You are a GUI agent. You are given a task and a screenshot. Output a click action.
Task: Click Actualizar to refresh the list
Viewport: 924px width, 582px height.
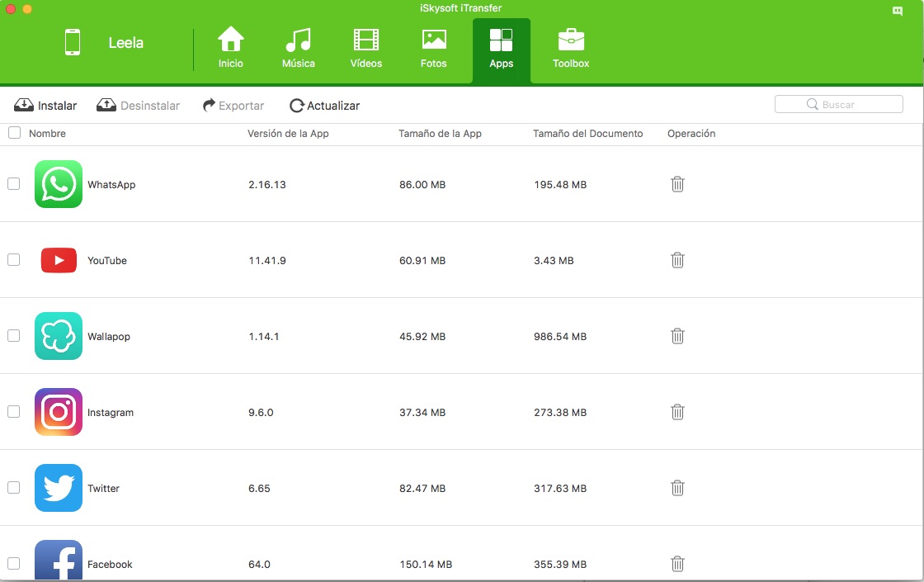[325, 106]
